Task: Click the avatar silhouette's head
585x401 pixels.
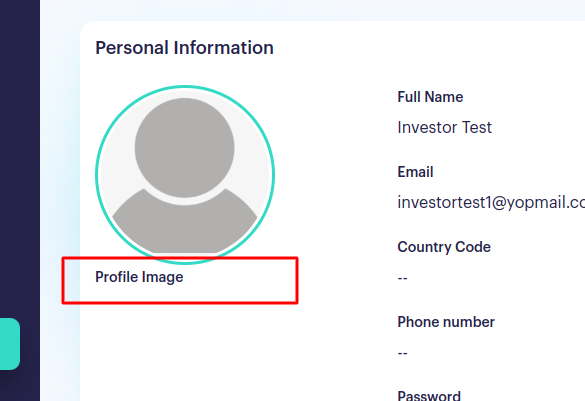Action: [x=185, y=148]
